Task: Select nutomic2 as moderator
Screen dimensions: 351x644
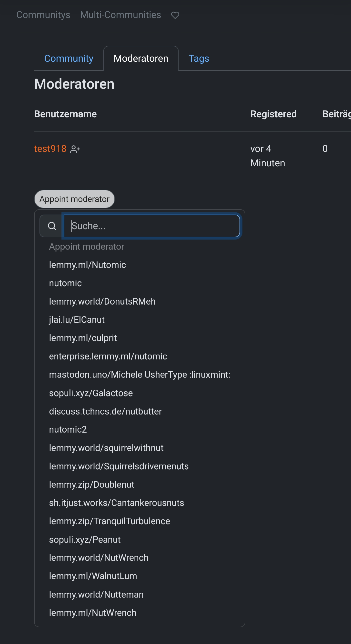Action: tap(68, 429)
